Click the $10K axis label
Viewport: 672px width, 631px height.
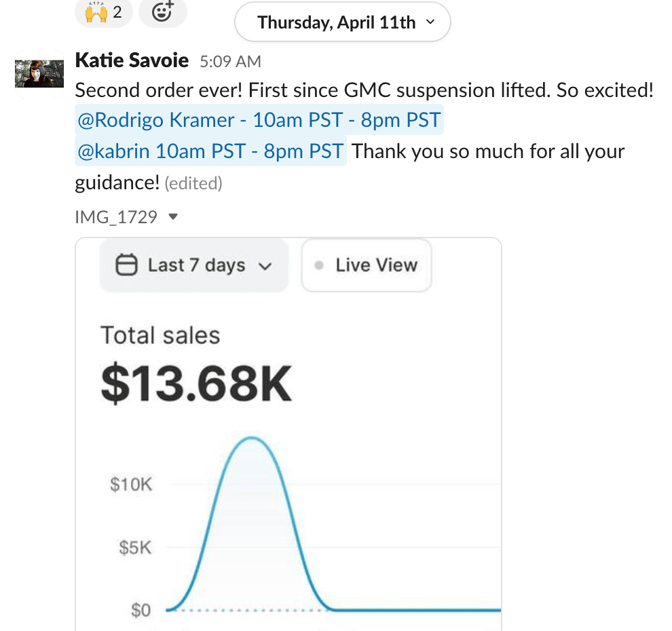(131, 484)
